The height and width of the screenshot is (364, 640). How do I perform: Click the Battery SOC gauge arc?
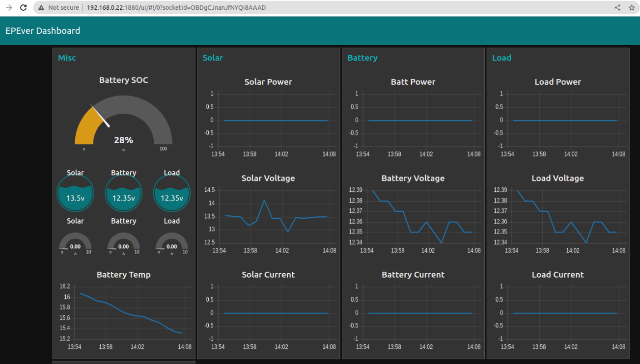(x=124, y=119)
